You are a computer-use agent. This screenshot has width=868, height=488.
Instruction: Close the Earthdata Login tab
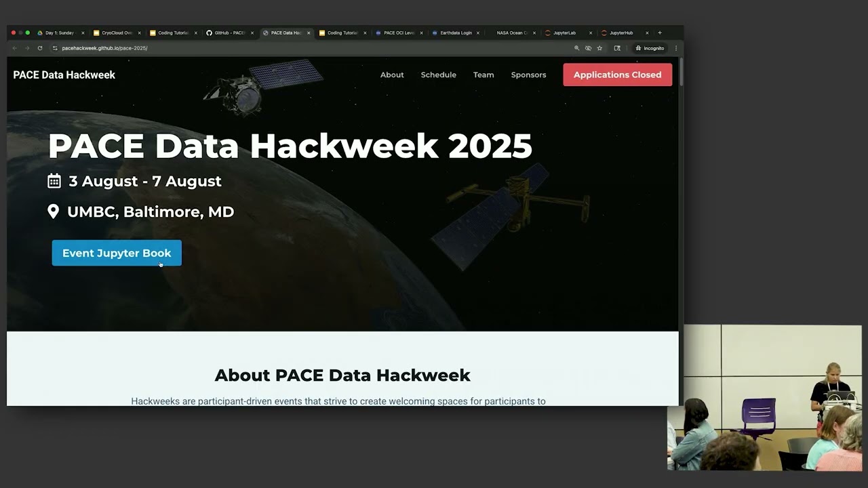tap(477, 33)
